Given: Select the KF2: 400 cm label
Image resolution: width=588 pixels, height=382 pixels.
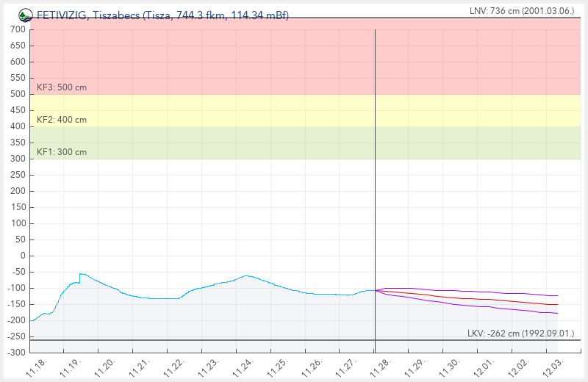Looking at the screenshot, I should [x=62, y=120].
